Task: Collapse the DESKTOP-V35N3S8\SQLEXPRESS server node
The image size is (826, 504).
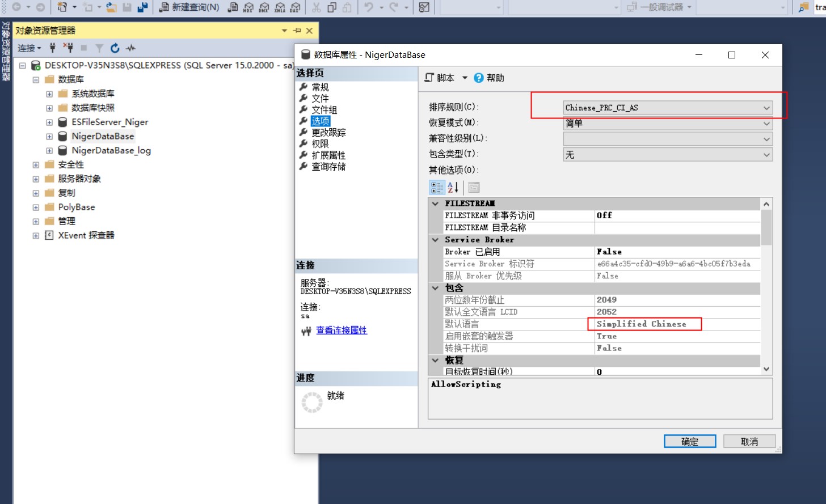Action: tap(23, 66)
